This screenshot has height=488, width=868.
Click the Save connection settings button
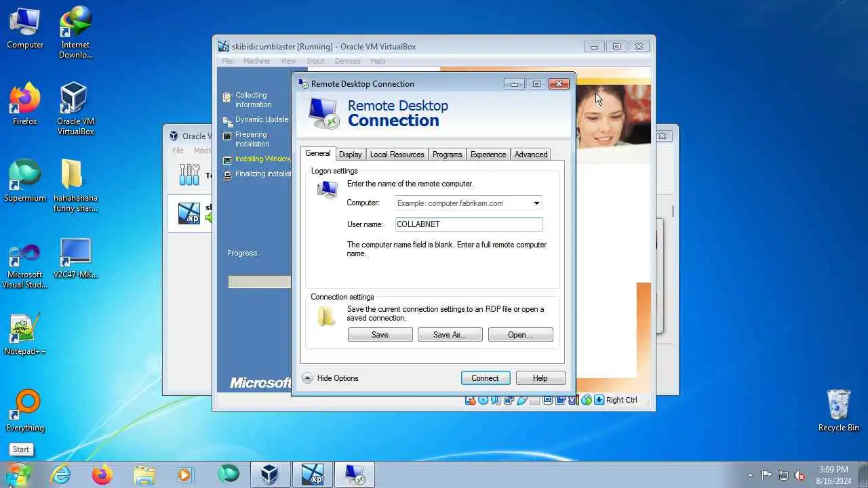[380, 335]
